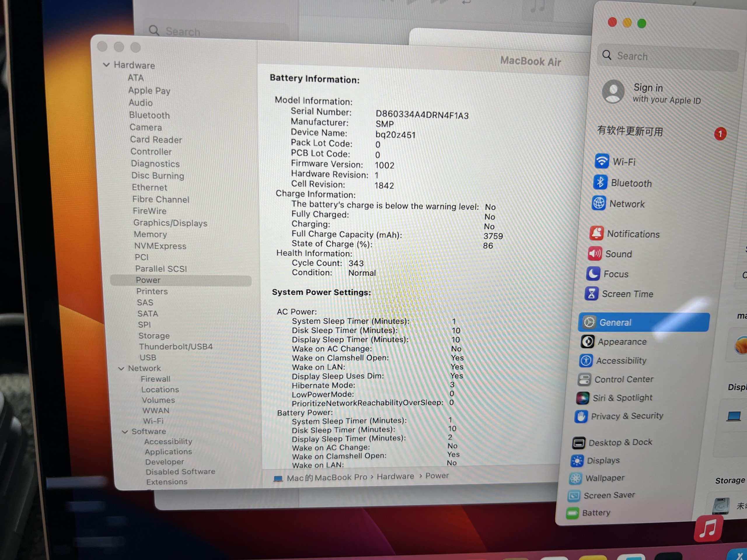Click the green zoom button in System Settings

[x=642, y=23]
